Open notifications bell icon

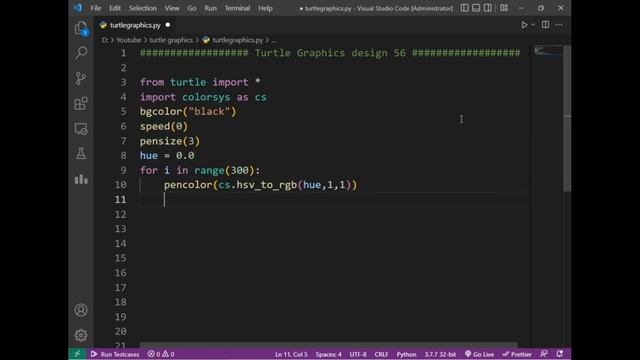560,354
